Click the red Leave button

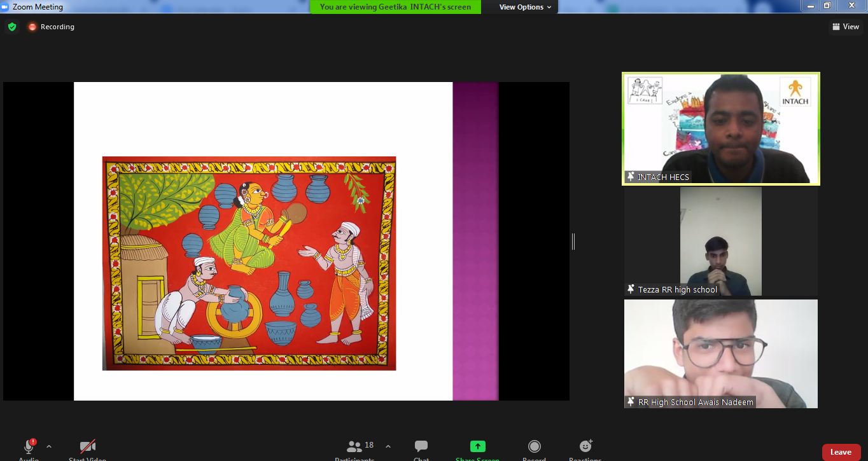tap(841, 452)
